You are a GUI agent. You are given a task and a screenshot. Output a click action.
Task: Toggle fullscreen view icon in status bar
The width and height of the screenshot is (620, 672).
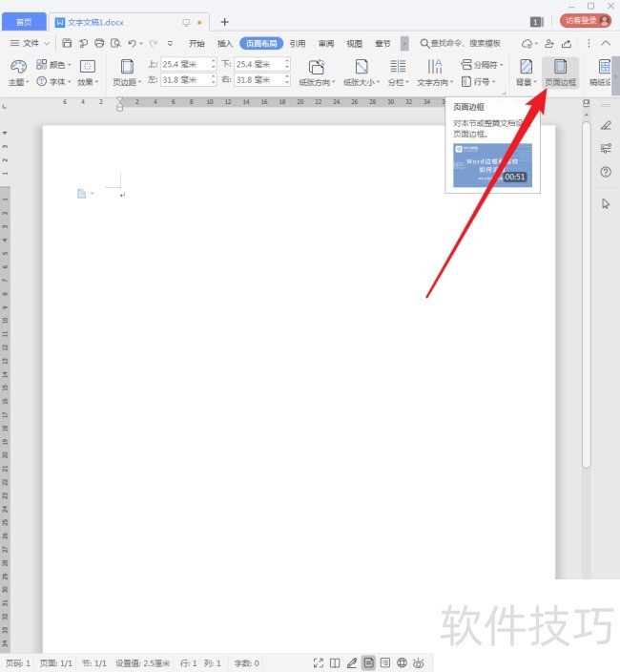pyautogui.click(x=319, y=663)
